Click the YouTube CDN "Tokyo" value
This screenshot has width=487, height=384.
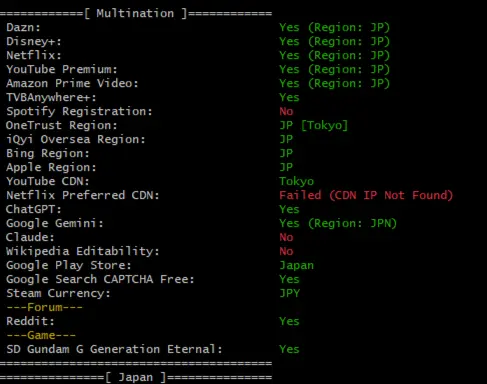(296, 182)
